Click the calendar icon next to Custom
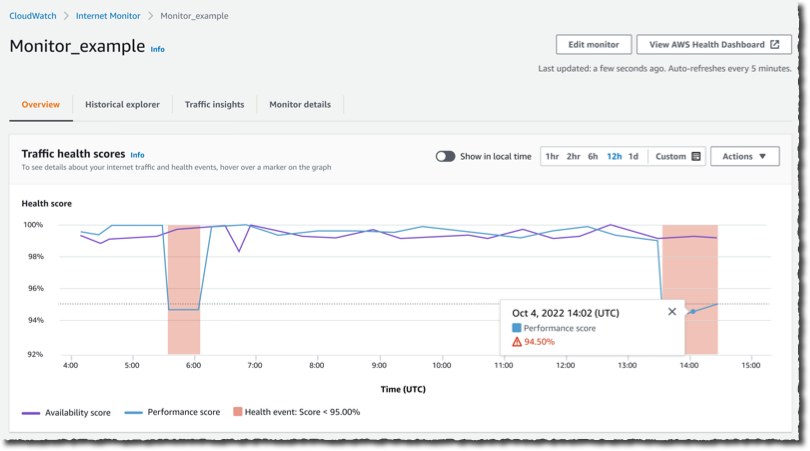 click(x=696, y=156)
